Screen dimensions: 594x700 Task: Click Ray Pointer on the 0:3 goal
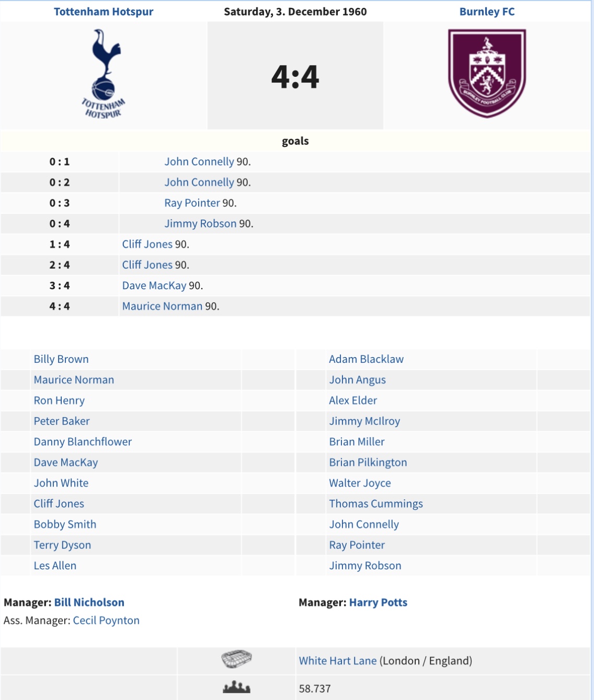(192, 203)
